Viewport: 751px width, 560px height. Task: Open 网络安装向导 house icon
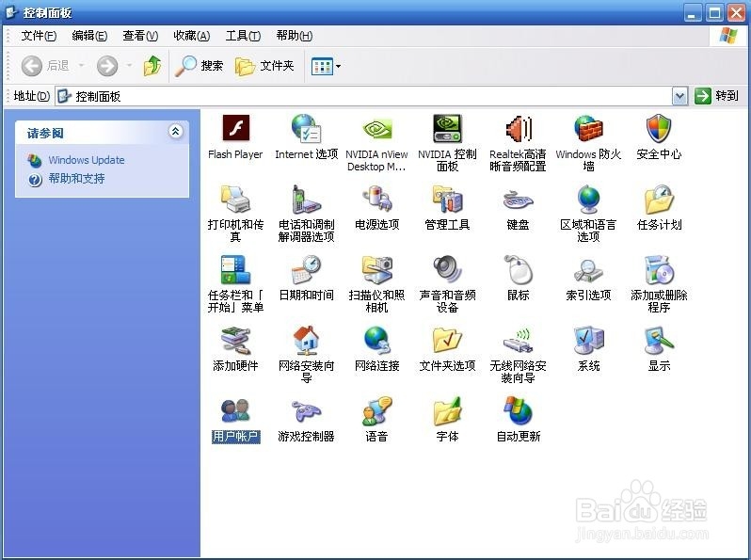(306, 340)
